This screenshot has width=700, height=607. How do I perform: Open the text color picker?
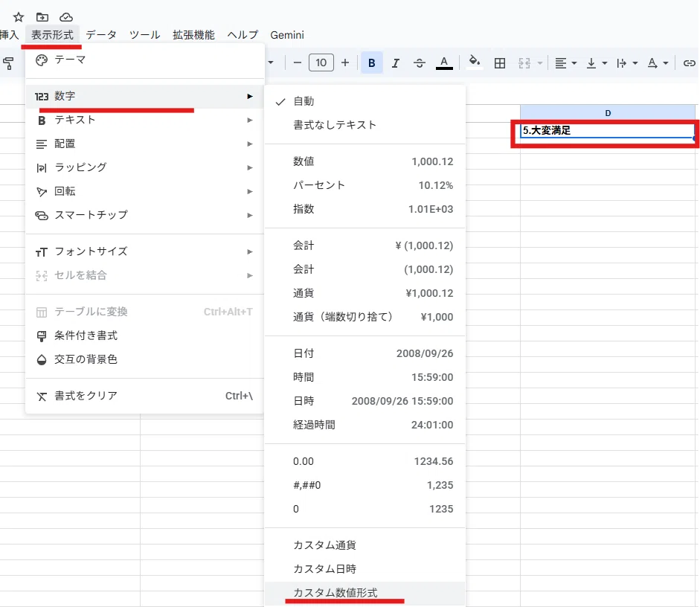pos(444,63)
